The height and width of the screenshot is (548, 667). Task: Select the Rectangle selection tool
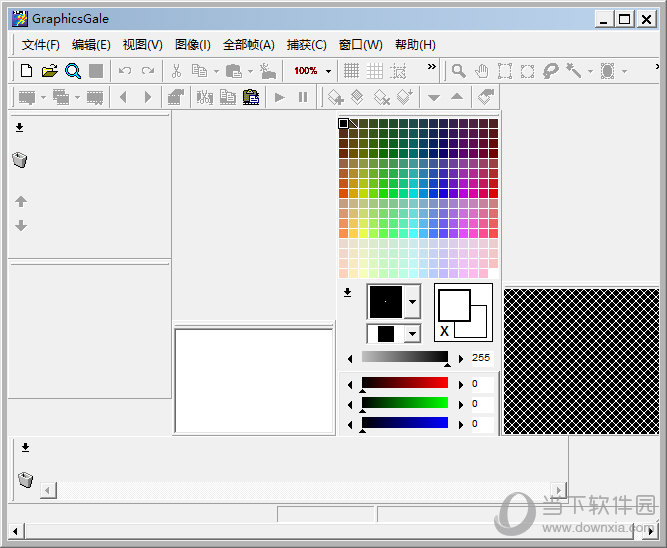point(505,71)
